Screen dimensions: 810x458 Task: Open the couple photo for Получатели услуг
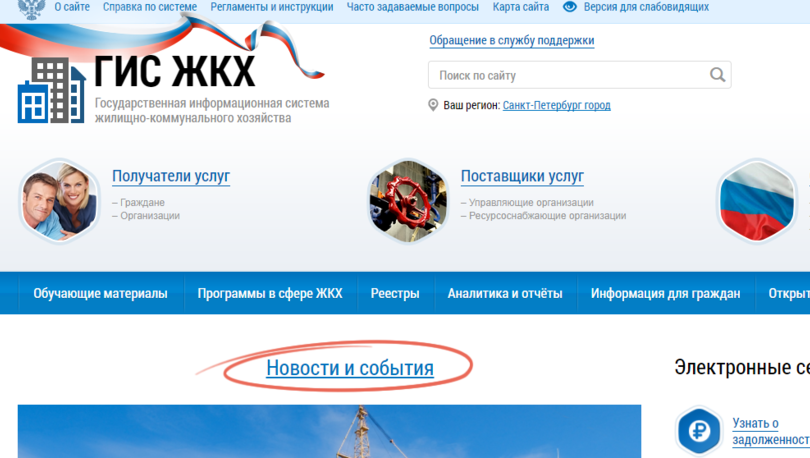tap(59, 200)
